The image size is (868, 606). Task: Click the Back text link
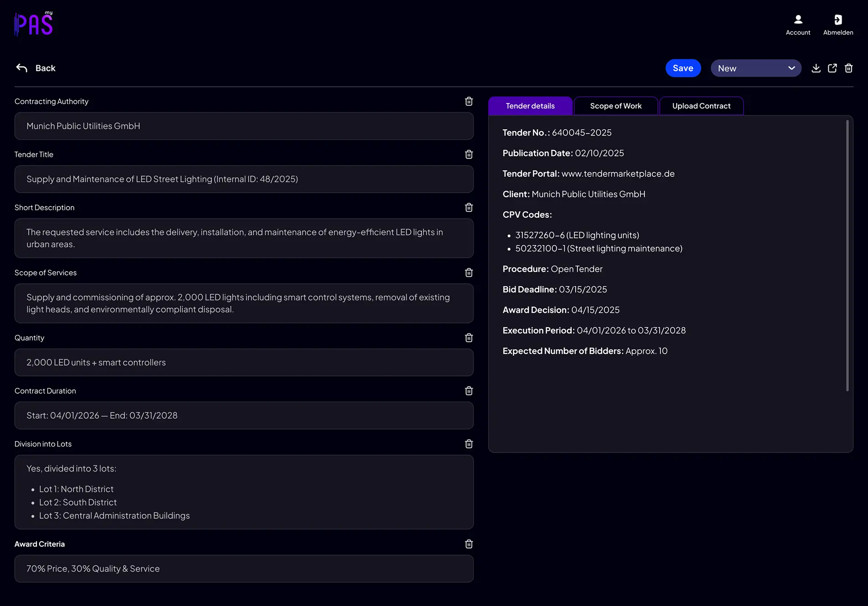tap(46, 68)
